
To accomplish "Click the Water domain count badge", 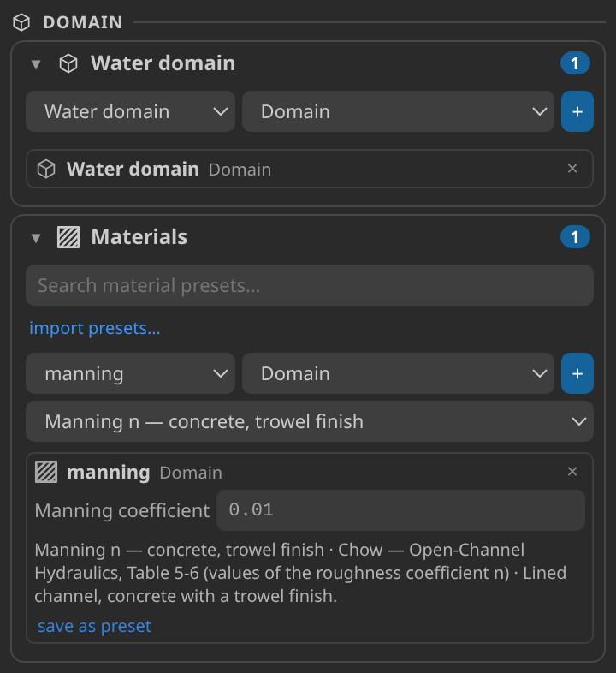I will tap(575, 63).
